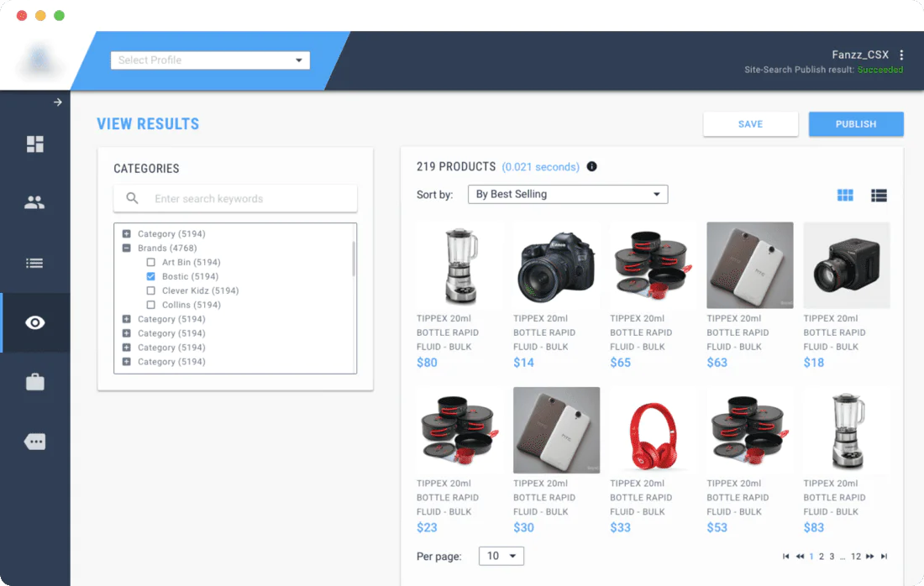Screen dimensions: 924x586
Task: Open the briefcase icon in sidebar
Action: (34, 382)
